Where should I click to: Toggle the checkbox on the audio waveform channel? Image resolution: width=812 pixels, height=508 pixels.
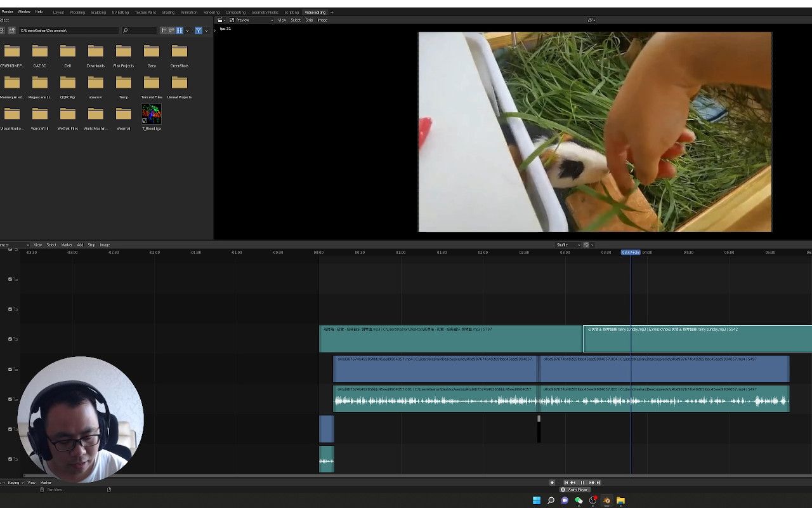tap(9, 399)
